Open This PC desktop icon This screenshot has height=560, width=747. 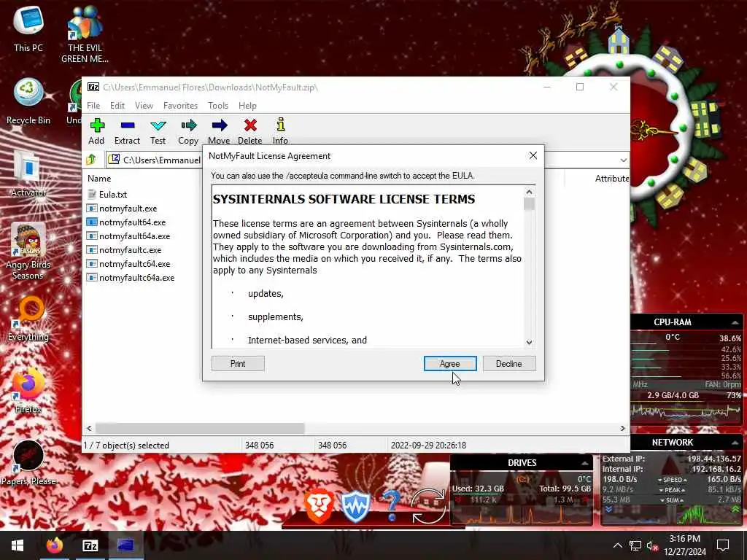[28, 29]
